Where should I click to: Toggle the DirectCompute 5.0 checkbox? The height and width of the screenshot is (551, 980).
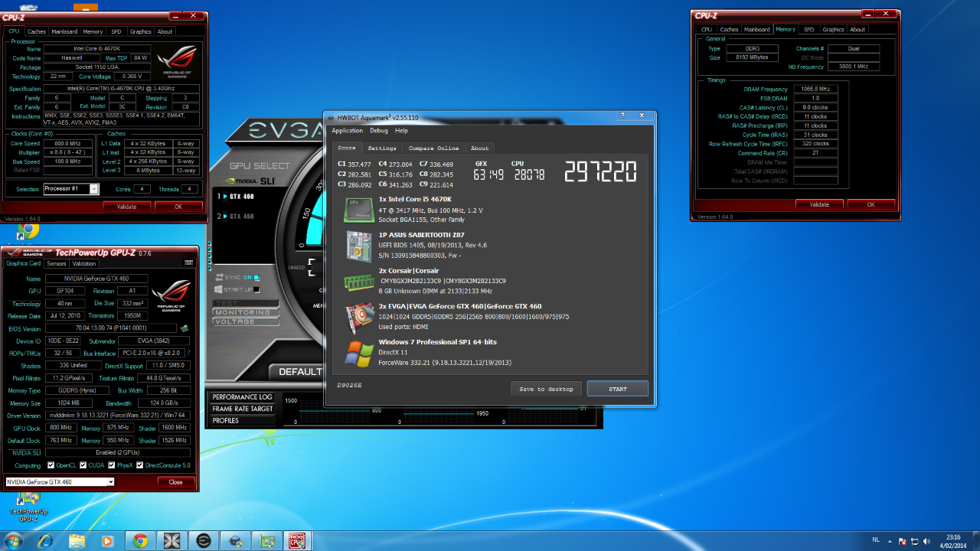tap(140, 465)
